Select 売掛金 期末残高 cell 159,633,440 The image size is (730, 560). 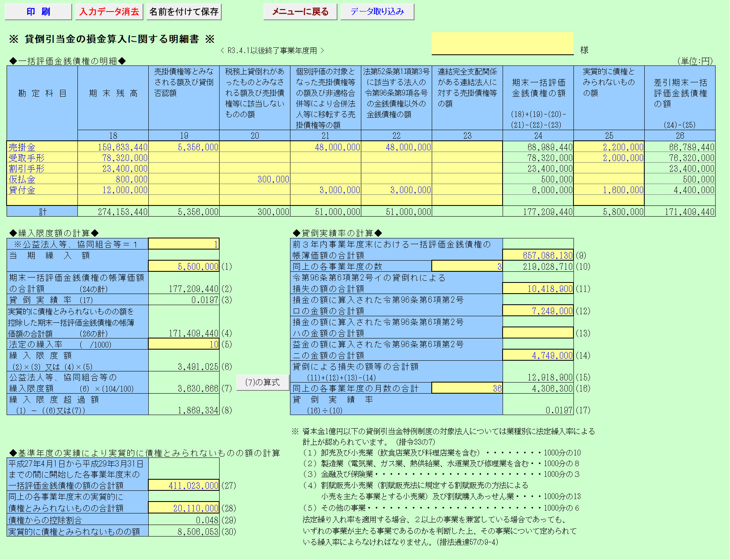pyautogui.click(x=113, y=147)
